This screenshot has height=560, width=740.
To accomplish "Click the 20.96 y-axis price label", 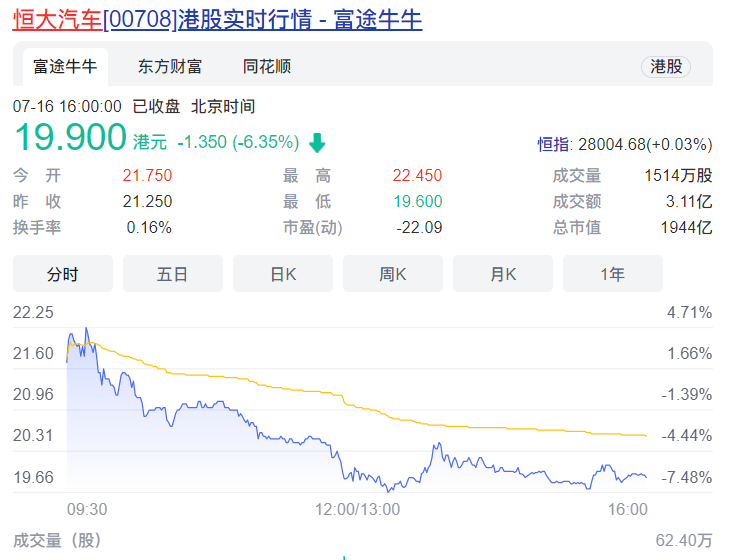I will (33, 394).
